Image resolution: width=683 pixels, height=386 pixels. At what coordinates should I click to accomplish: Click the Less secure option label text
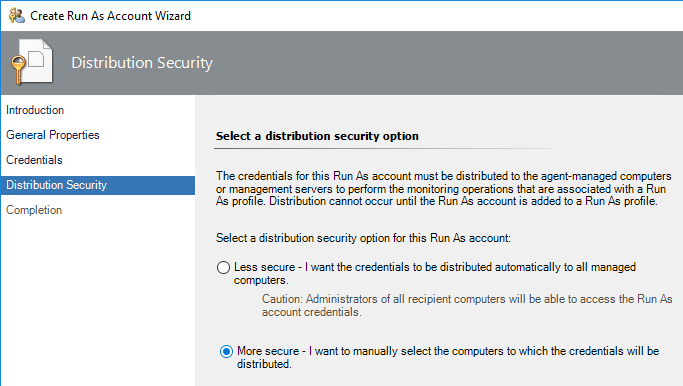coord(435,273)
